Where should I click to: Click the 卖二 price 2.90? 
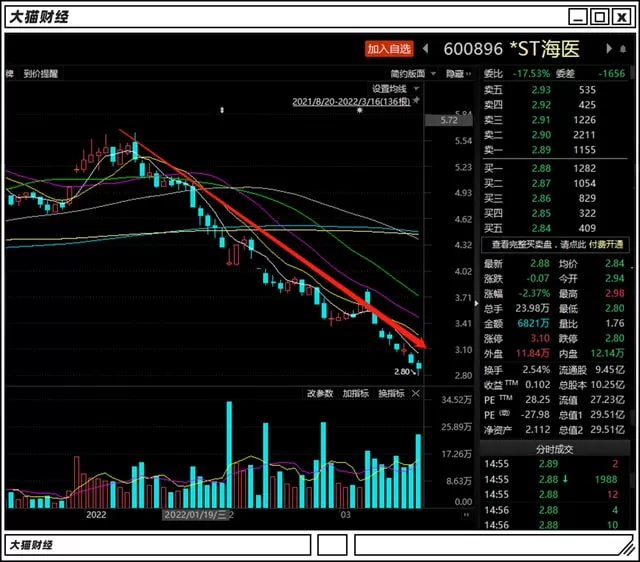tap(541, 135)
